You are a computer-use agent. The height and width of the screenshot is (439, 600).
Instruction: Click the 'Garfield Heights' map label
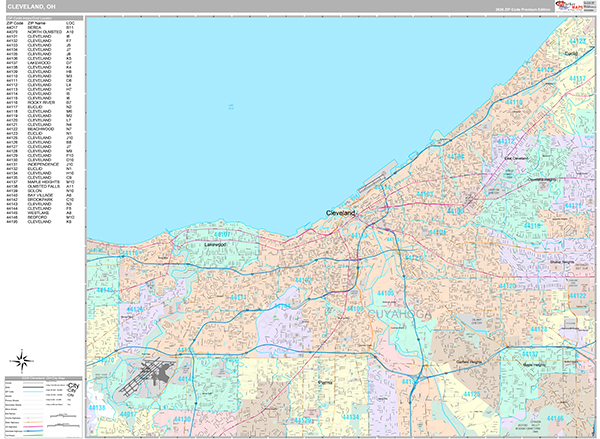tap(469, 362)
